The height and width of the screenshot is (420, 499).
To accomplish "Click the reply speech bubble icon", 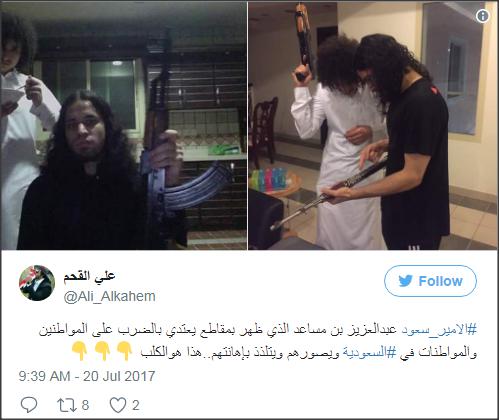I will pyautogui.click(x=29, y=405).
